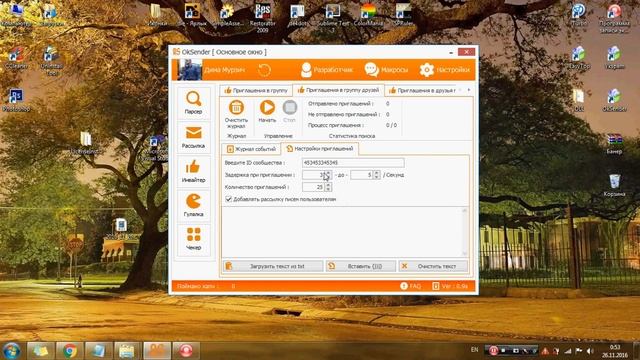Decrease the maximum delay value of 5
The image size is (640, 360).
tap(377, 177)
